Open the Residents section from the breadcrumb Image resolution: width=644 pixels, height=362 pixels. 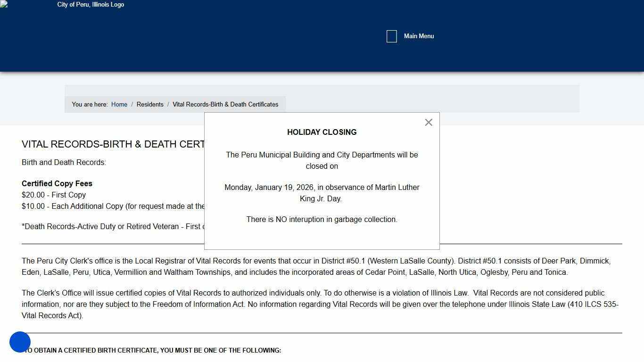pyautogui.click(x=150, y=104)
